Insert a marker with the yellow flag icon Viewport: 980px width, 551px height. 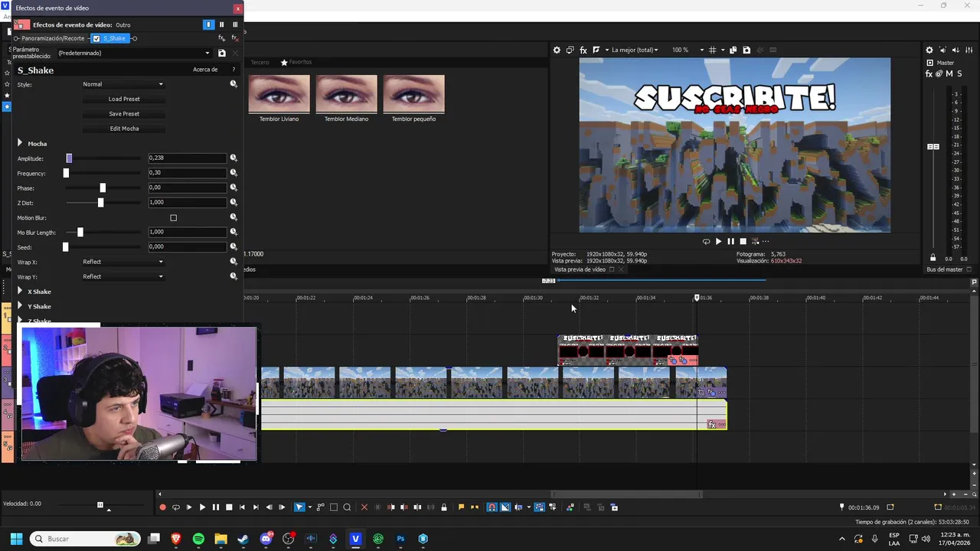(461, 507)
